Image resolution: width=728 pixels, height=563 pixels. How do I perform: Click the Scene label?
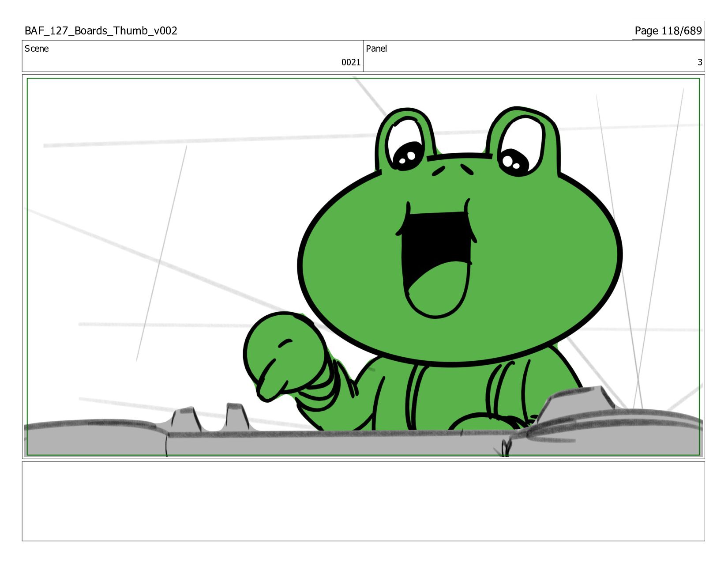point(37,49)
